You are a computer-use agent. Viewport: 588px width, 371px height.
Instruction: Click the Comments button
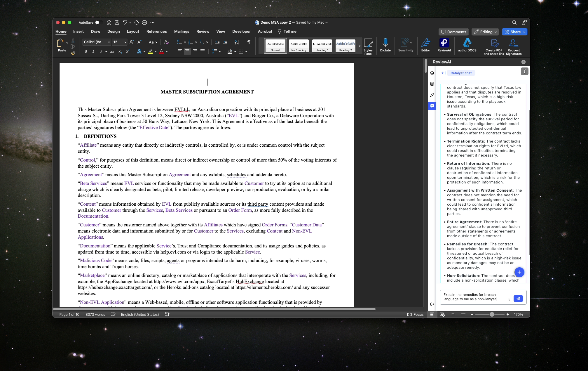453,32
